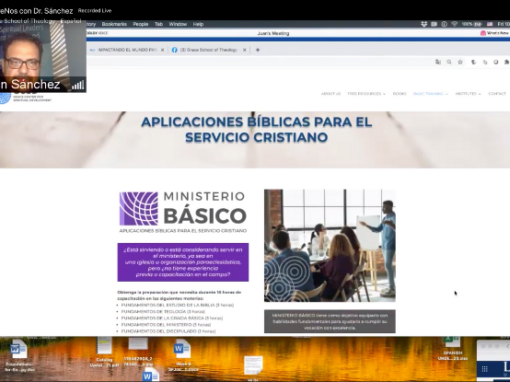The height and width of the screenshot is (382, 510).
Task: Close the IMPACTANDO EL MUNDO tab
Action: 162,50
